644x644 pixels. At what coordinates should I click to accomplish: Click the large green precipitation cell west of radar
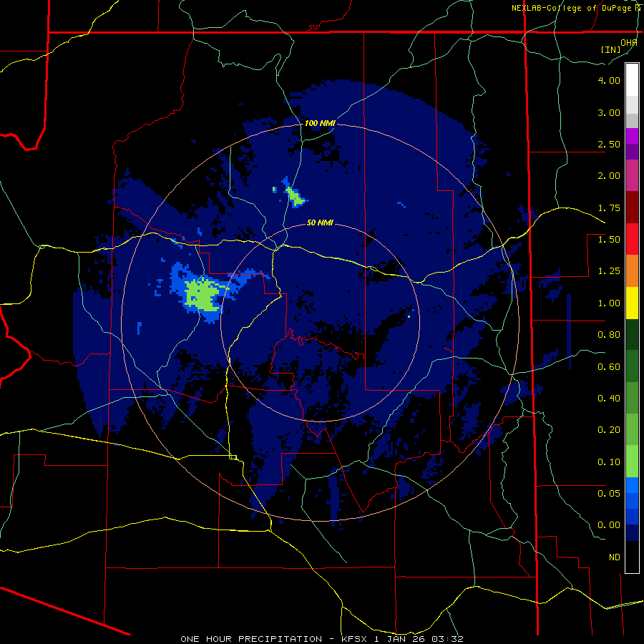click(x=203, y=295)
